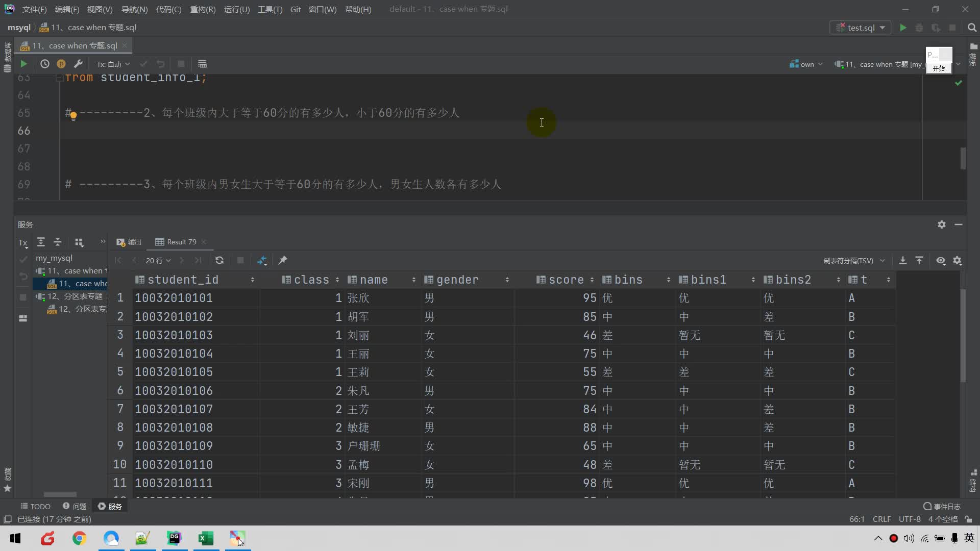Screen dimensions: 980x551
Task: Open 重构(R) menu
Action: tap(203, 9)
